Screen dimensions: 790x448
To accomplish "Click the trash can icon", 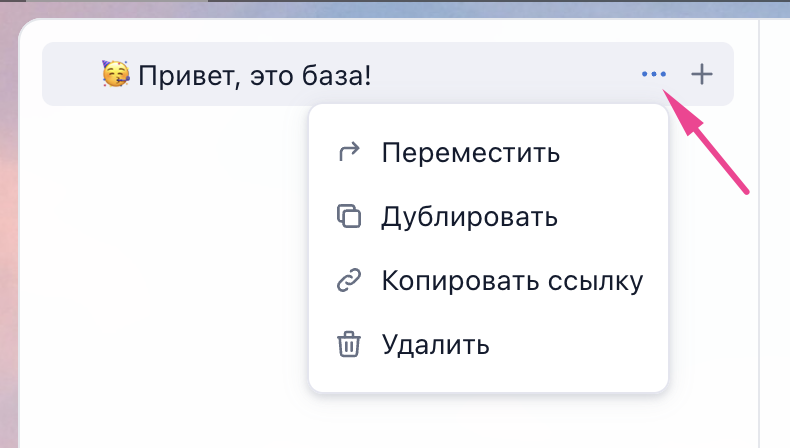I will pos(349,344).
